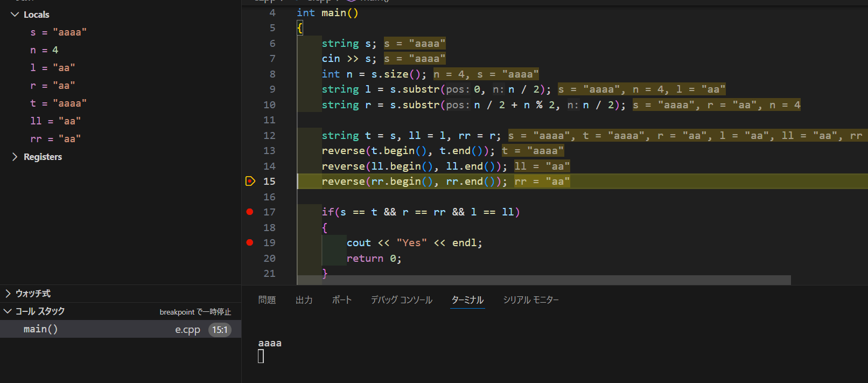The width and height of the screenshot is (868, 383).
Task: Click the e.cpp file label in call stack
Action: click(x=187, y=330)
